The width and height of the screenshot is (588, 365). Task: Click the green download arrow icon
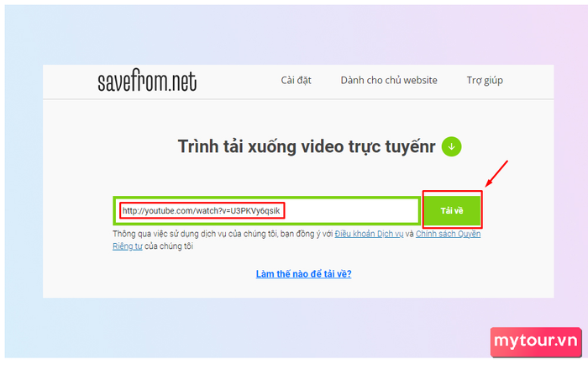(452, 147)
